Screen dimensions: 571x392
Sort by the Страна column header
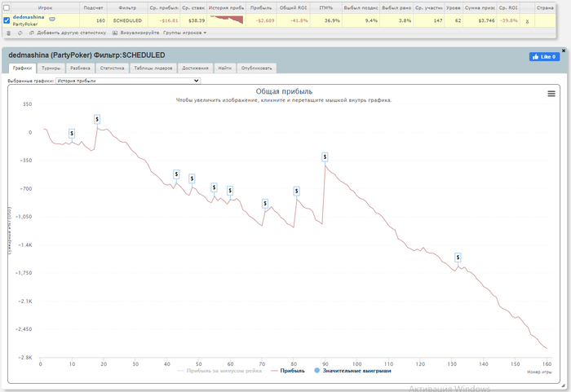pos(545,7)
